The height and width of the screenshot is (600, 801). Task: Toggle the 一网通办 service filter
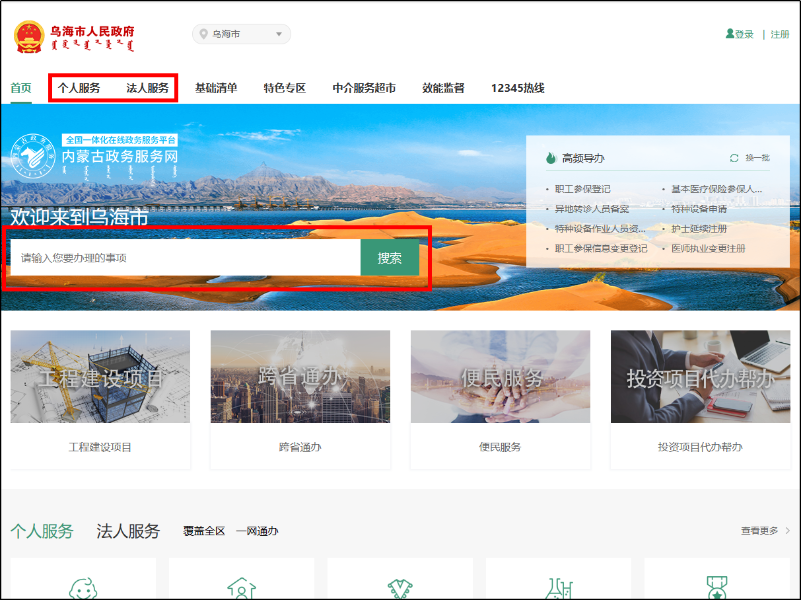pyautogui.click(x=259, y=530)
